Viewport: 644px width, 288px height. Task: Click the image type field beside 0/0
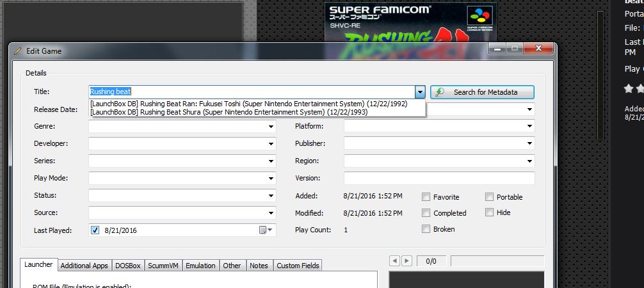tap(497, 261)
